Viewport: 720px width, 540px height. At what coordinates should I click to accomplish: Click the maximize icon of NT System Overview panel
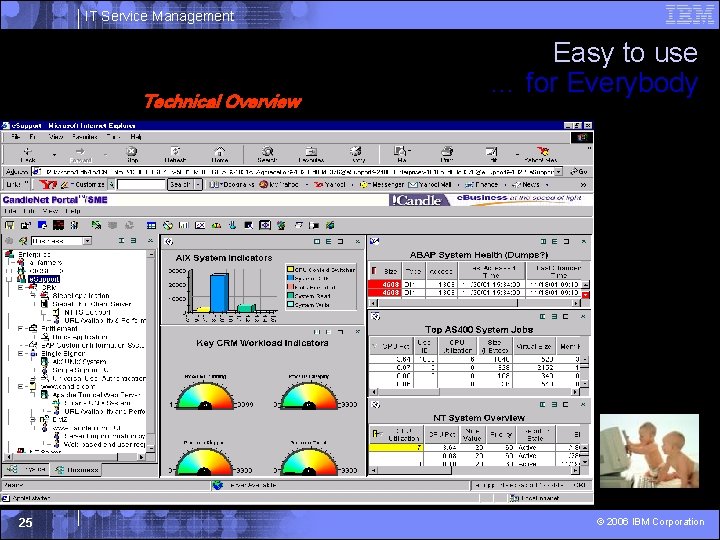click(x=565, y=405)
